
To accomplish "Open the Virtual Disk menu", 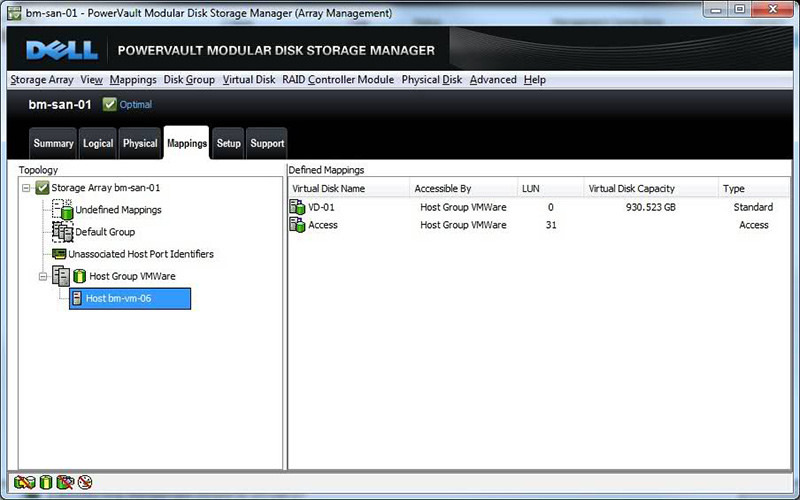I will (x=249, y=80).
